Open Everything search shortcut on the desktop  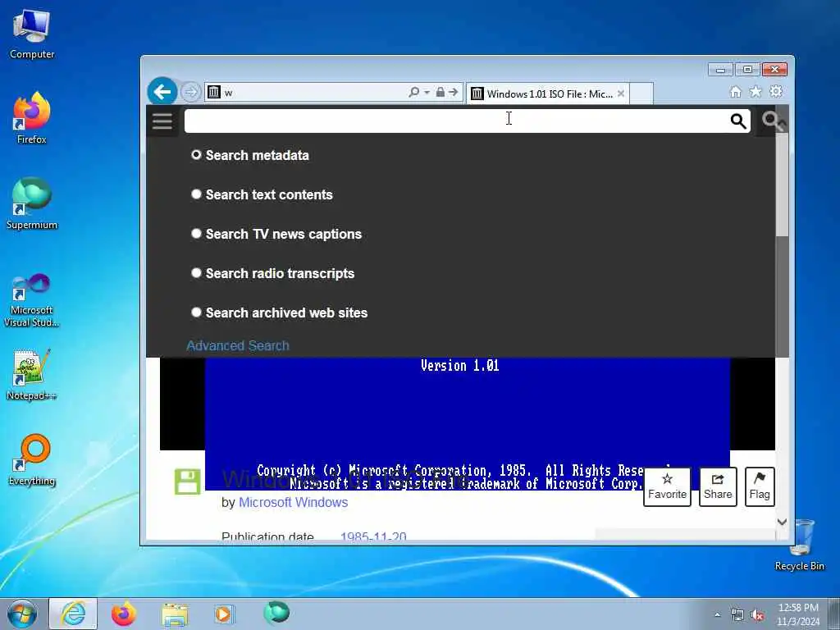point(32,459)
